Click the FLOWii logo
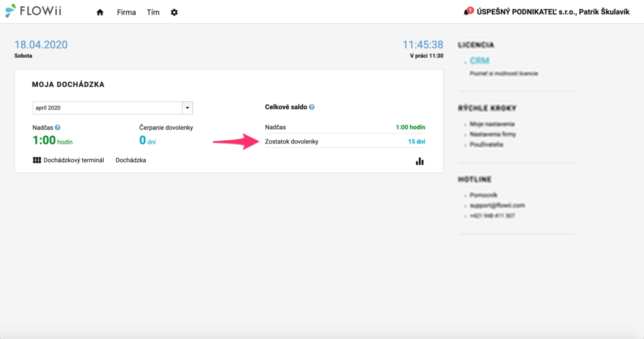Image resolution: width=644 pixels, height=339 pixels. pyautogui.click(x=33, y=11)
